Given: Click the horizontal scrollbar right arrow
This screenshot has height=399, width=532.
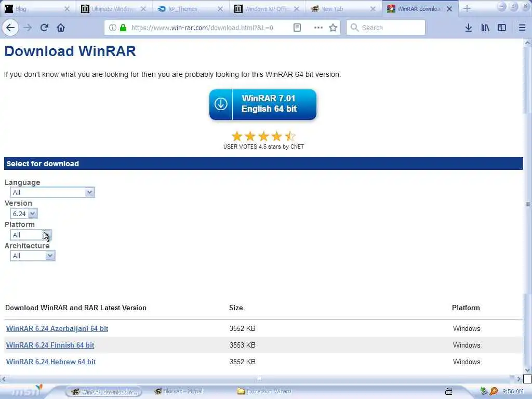Looking at the screenshot, I should click(x=519, y=379).
